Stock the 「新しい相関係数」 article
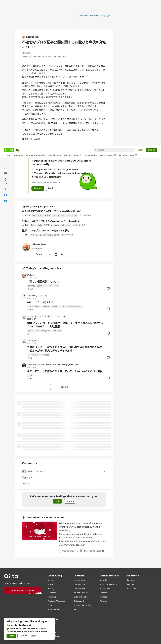The width and height of the screenshot is (161, 644). 108,288
